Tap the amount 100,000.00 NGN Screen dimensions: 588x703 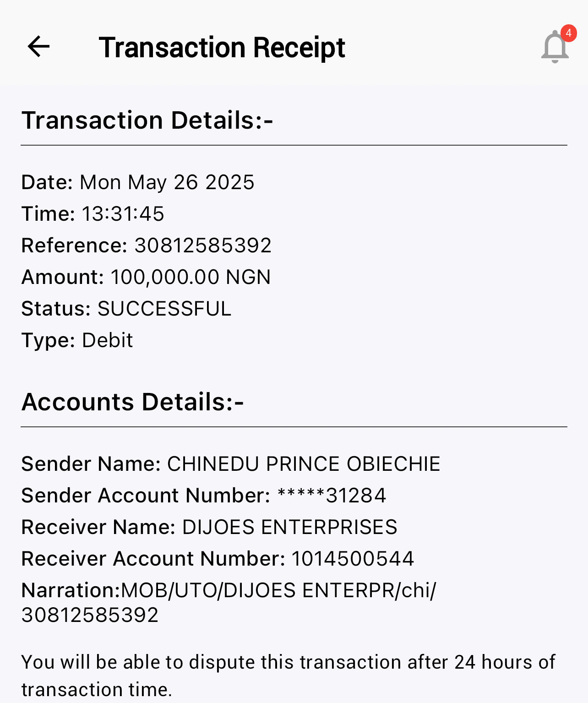tap(191, 277)
